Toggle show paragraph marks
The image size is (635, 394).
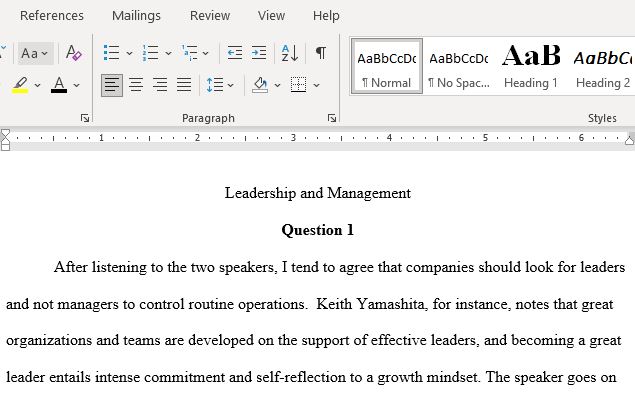pyautogui.click(x=320, y=53)
